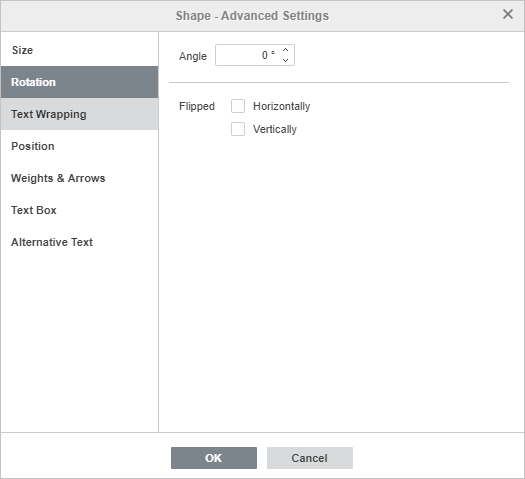Select the Rotation tab

tap(79, 82)
